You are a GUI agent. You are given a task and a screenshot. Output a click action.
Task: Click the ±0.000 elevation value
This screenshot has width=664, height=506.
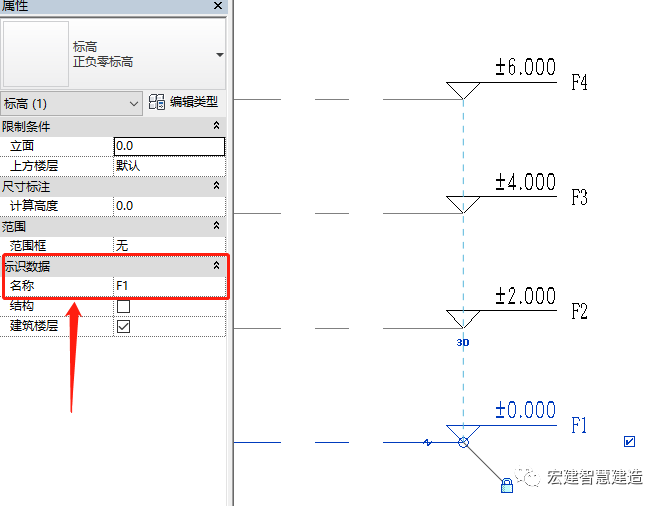tap(526, 410)
